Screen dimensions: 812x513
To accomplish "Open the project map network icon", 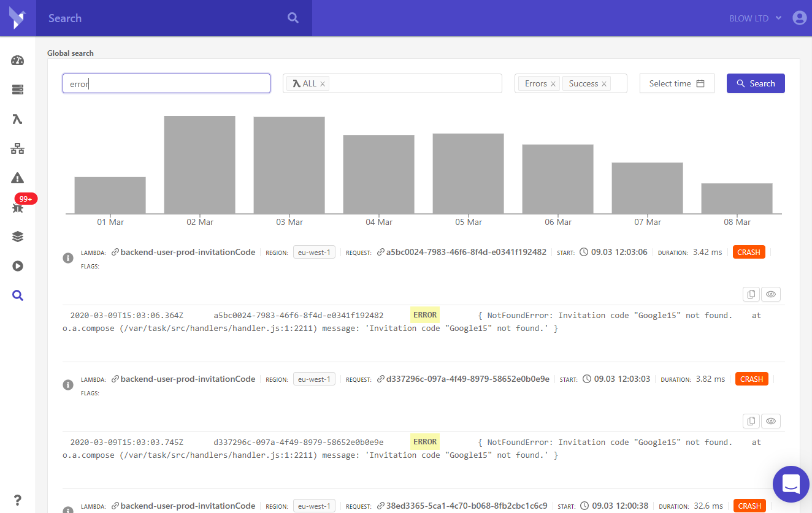I will tap(17, 148).
